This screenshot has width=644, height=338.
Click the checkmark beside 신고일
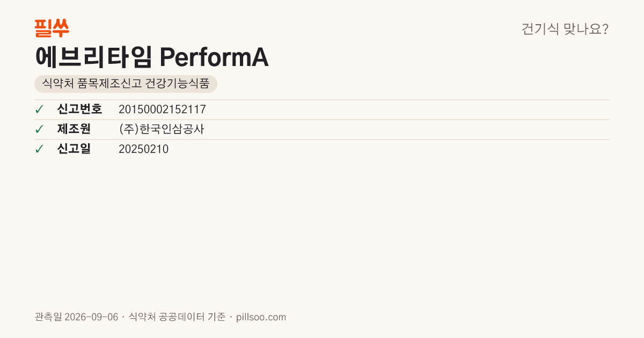pyautogui.click(x=39, y=149)
